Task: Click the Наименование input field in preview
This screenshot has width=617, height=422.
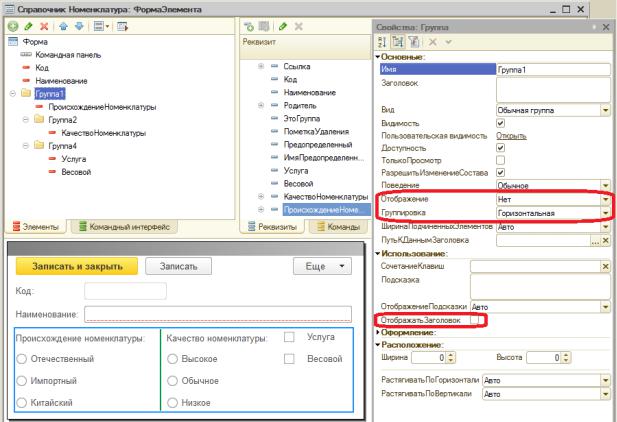Action: point(218,314)
